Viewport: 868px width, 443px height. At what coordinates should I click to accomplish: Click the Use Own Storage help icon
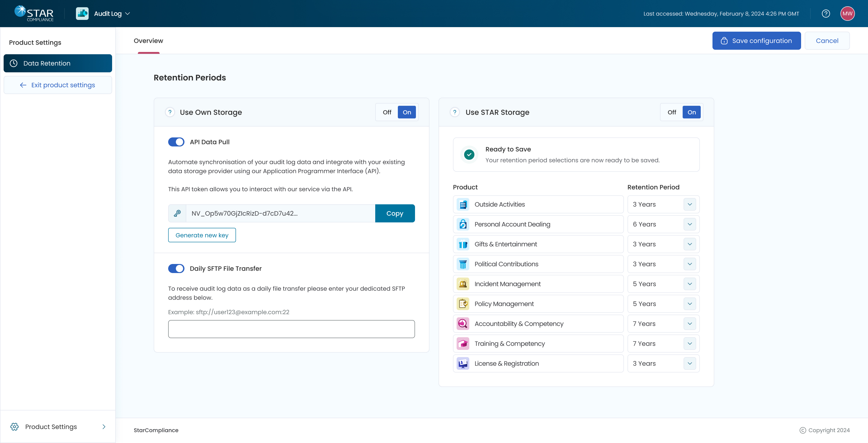point(170,112)
